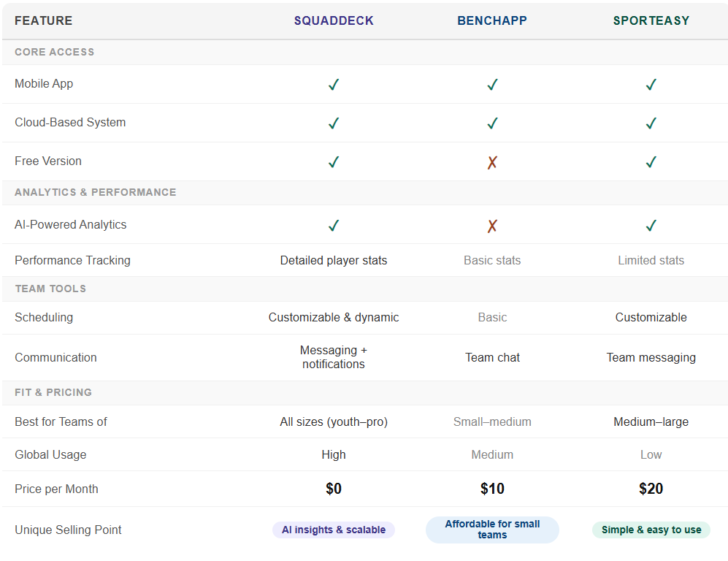Click the $0 price value
Image resolution: width=728 pixels, height=561 pixels.
334,489
